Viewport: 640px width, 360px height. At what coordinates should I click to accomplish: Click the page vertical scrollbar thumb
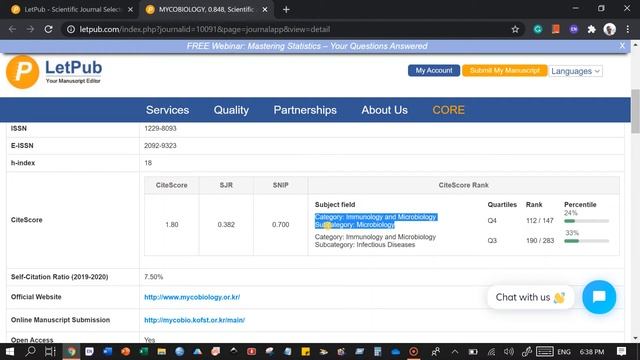tap(635, 111)
